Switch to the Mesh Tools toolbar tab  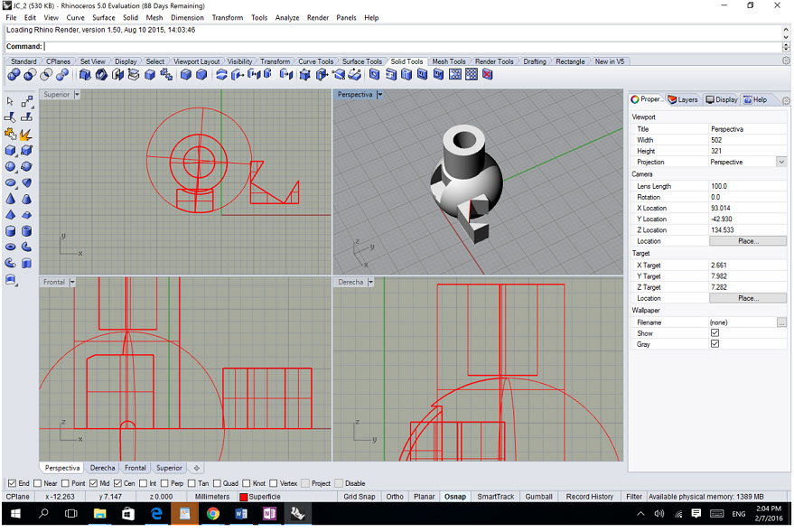449,61
